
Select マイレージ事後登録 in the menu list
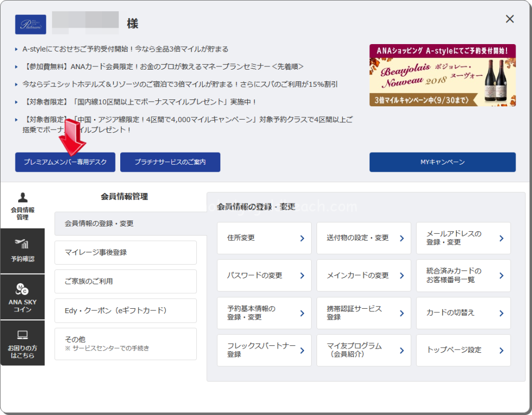click(x=126, y=252)
